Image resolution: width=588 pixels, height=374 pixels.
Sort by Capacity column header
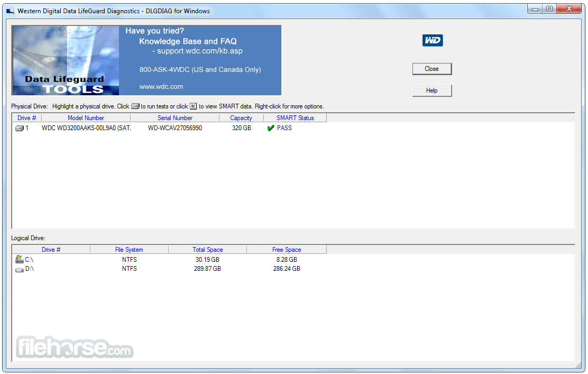pos(241,118)
